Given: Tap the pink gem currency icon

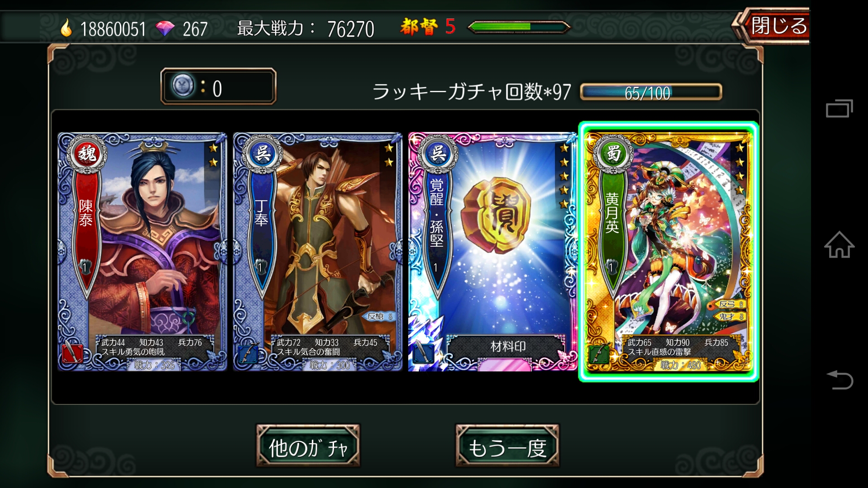Looking at the screenshot, I should (x=165, y=28).
